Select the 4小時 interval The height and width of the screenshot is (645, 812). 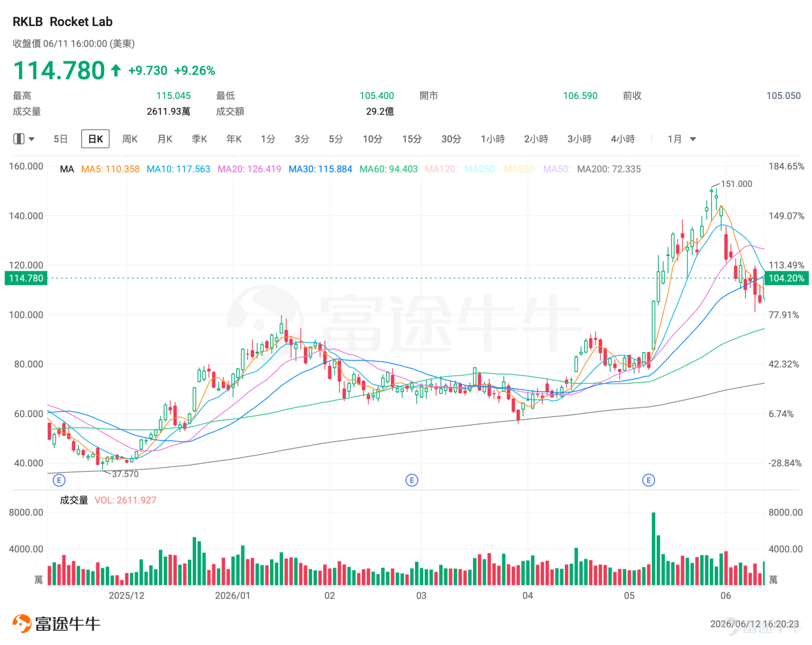coord(623,139)
